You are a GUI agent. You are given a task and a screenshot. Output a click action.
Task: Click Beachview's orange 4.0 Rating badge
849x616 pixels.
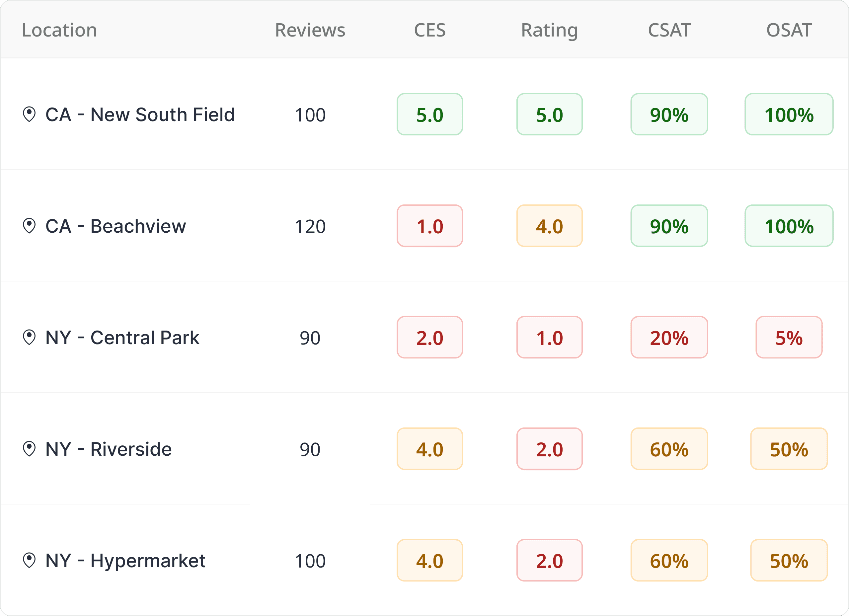coord(549,226)
